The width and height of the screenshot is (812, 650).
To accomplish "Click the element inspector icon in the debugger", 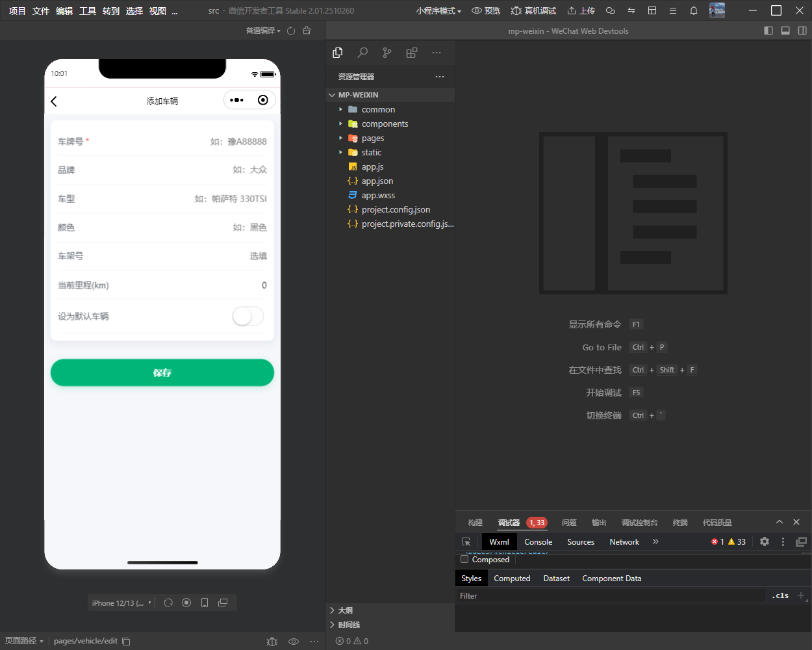I will point(466,541).
